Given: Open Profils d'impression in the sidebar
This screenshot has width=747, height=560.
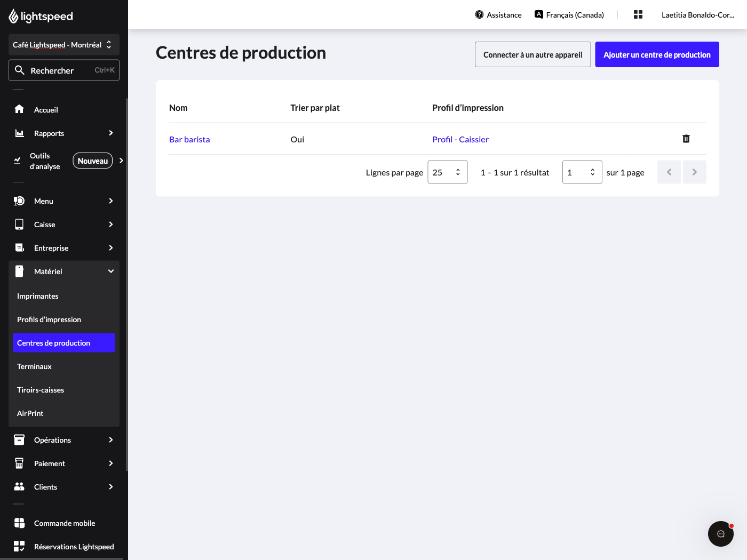Looking at the screenshot, I should click(64, 319).
